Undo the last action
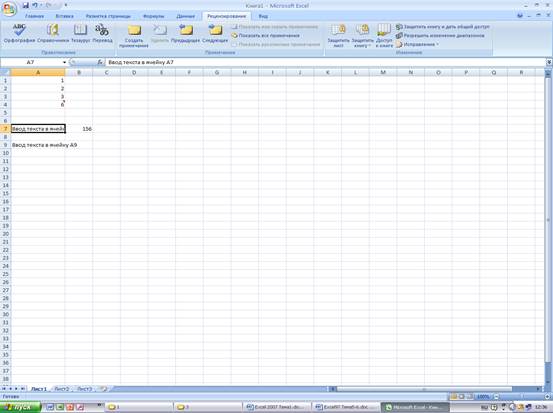Viewport: 553px width, 413px height. click(x=35, y=5)
